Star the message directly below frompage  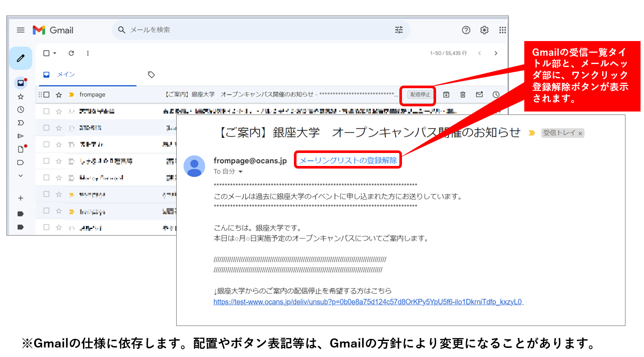pos(59,112)
